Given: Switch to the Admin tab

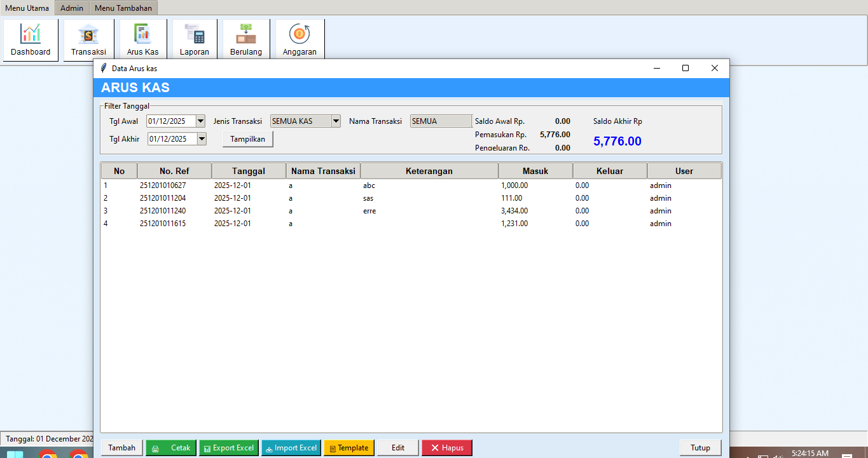Looking at the screenshot, I should point(72,8).
